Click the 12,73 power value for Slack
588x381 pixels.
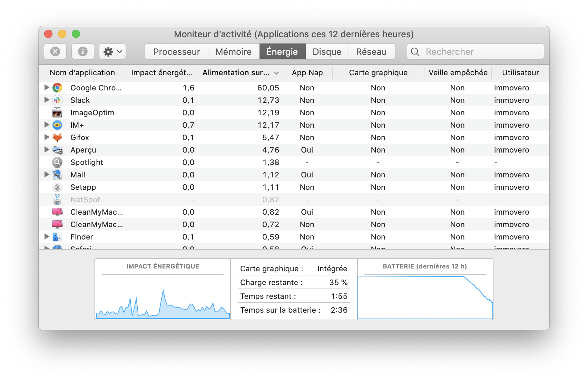[x=268, y=100]
